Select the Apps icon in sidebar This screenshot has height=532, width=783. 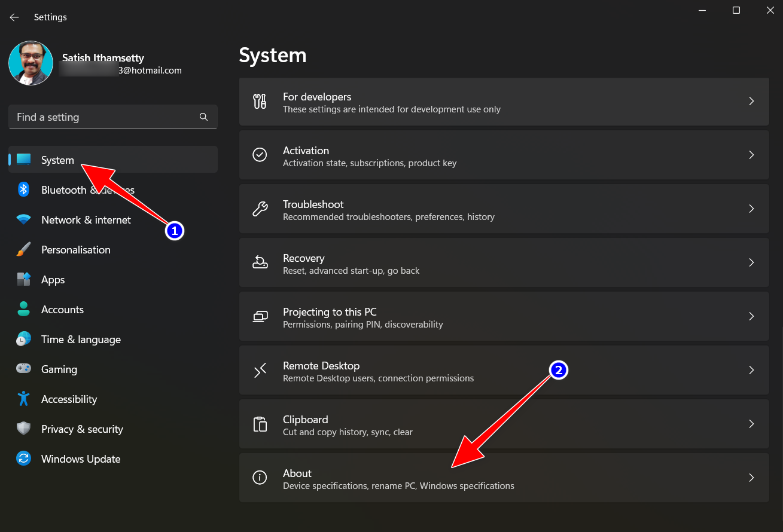23,279
